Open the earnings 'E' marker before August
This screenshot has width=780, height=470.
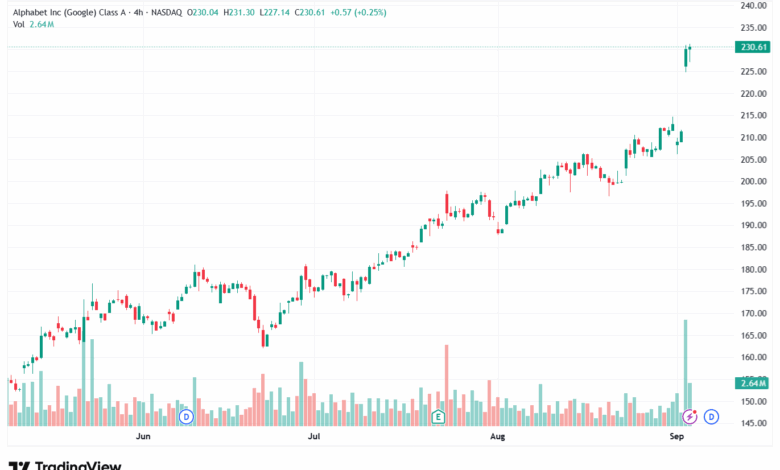(438, 416)
